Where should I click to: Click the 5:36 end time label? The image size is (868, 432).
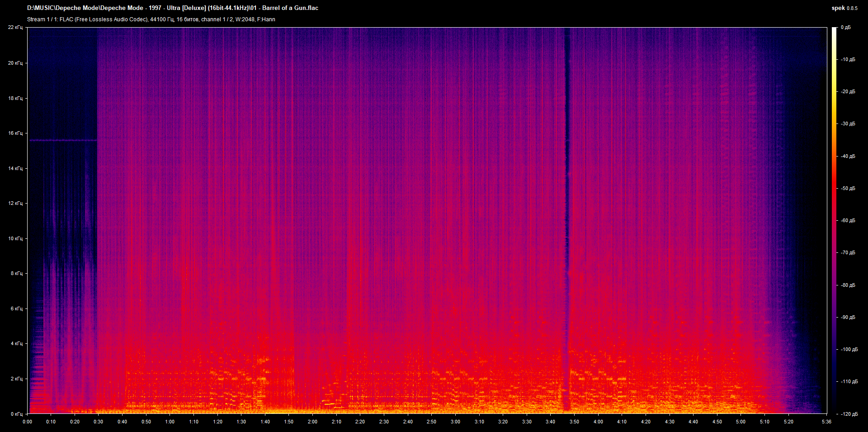[826, 422]
